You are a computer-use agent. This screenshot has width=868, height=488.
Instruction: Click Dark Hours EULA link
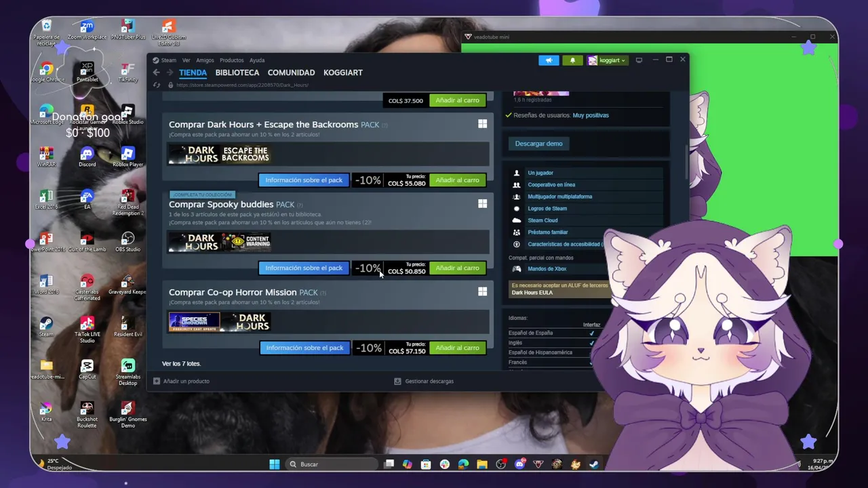(x=532, y=293)
